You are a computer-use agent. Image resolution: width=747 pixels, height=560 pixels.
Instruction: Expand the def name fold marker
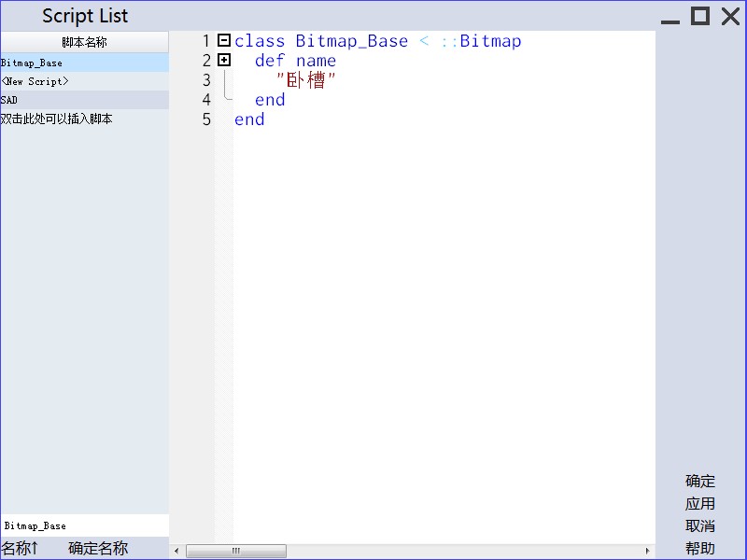click(224, 60)
